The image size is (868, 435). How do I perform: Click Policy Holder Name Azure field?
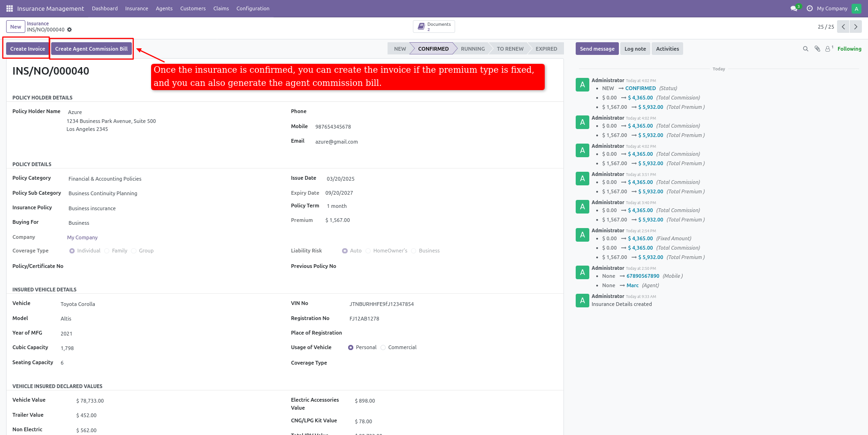coord(75,112)
